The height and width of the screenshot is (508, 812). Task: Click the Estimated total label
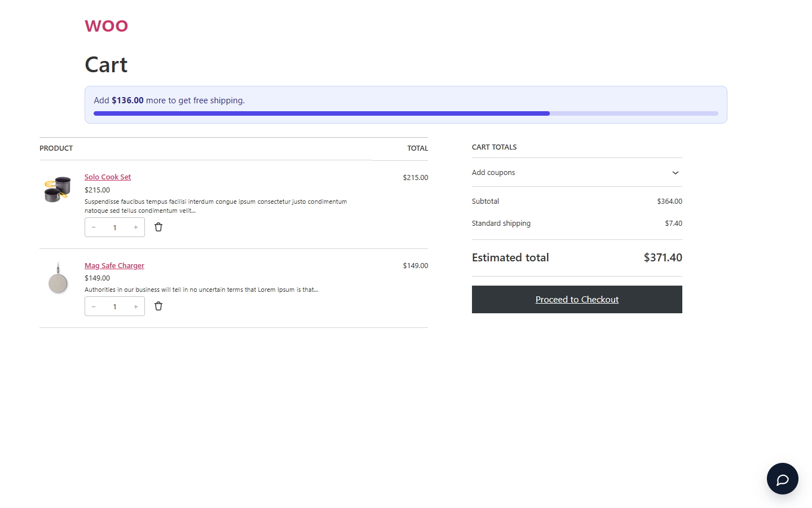click(x=510, y=258)
